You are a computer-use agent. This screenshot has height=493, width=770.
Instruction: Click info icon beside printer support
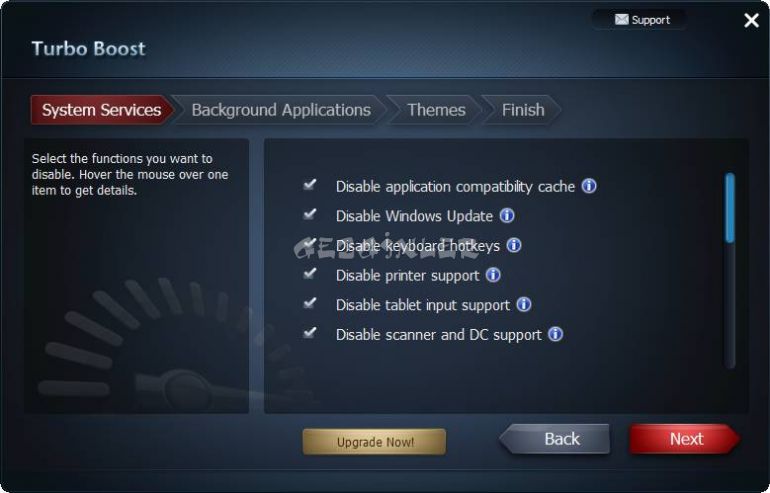[493, 275]
